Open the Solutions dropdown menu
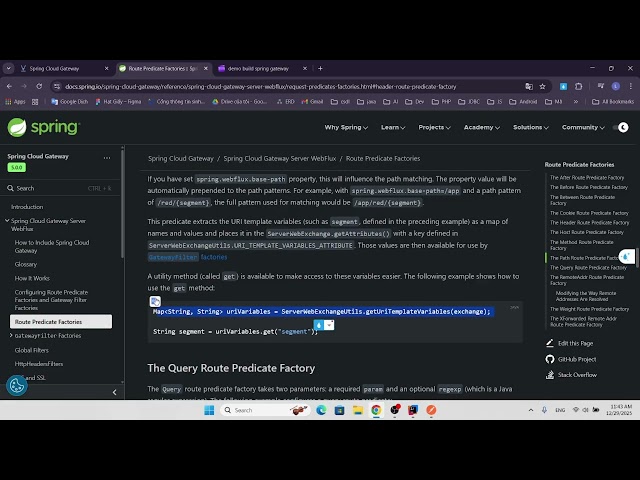This screenshot has width=640, height=480. click(x=531, y=127)
